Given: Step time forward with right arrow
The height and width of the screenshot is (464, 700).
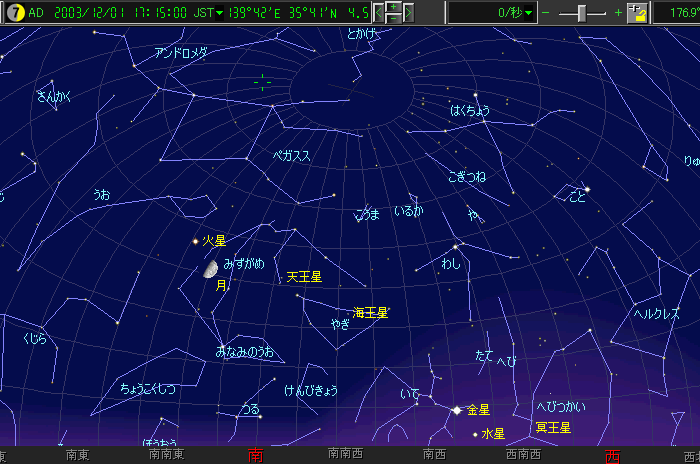Looking at the screenshot, I should (408, 13).
